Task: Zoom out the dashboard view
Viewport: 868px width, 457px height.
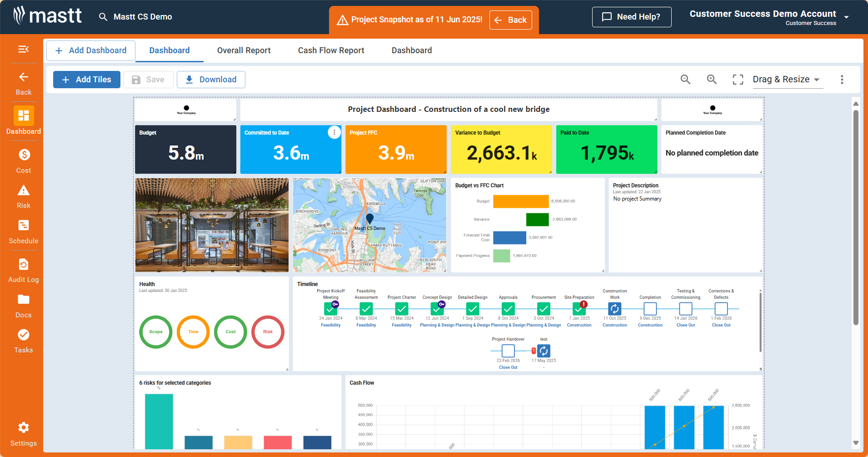Action: pos(685,80)
